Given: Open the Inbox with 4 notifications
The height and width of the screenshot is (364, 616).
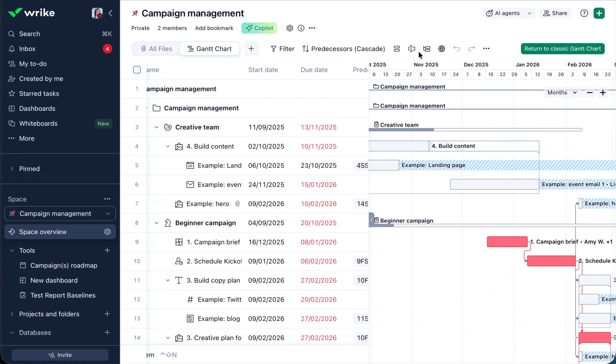Looking at the screenshot, I should point(60,49).
